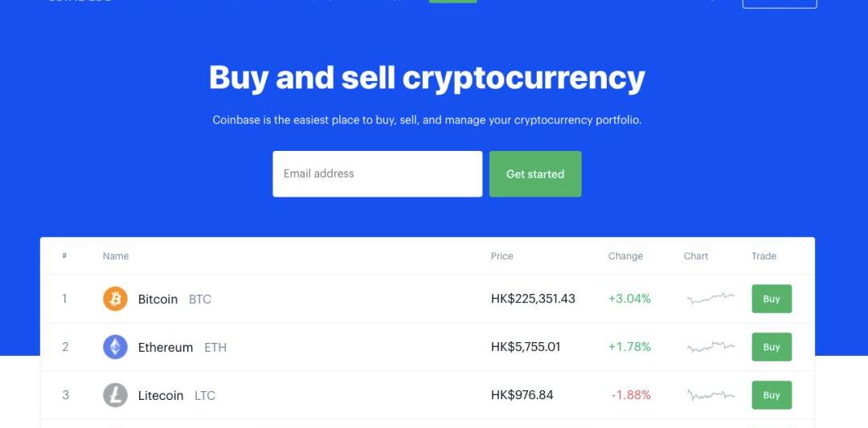
Task: Click the Price column header
Action: tap(502, 256)
